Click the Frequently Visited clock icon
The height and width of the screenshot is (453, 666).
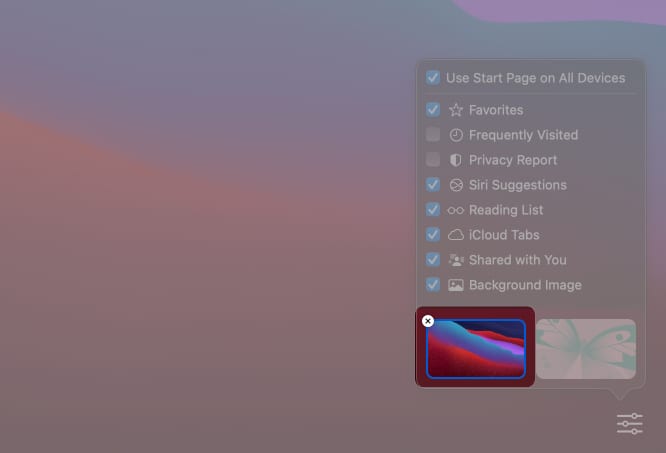[x=456, y=135]
